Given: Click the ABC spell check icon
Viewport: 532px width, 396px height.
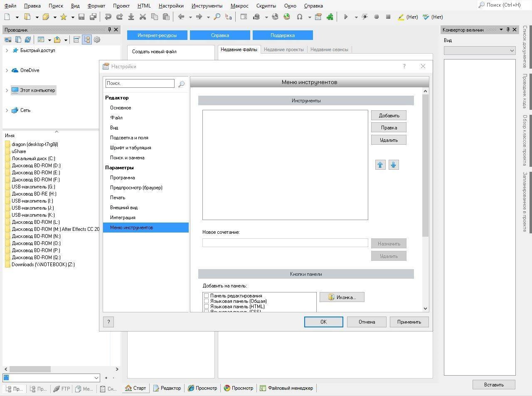Looking at the screenshot, I should tap(426, 17).
